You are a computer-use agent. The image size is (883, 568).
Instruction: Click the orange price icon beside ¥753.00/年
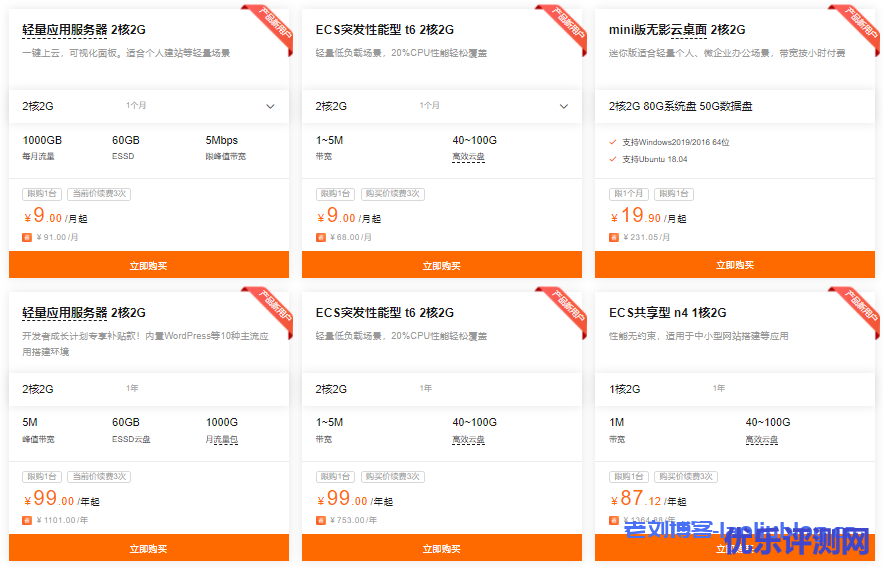(321, 520)
